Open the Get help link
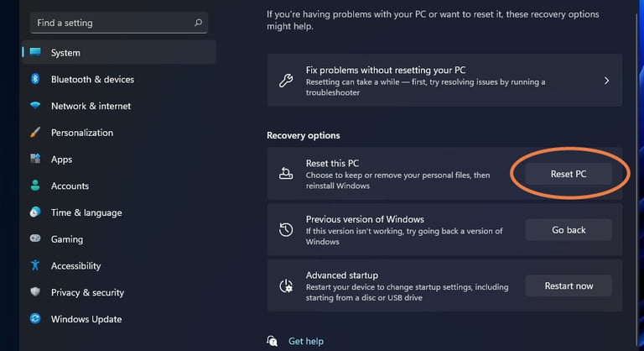Image resolution: width=644 pixels, height=351 pixels. pos(305,341)
